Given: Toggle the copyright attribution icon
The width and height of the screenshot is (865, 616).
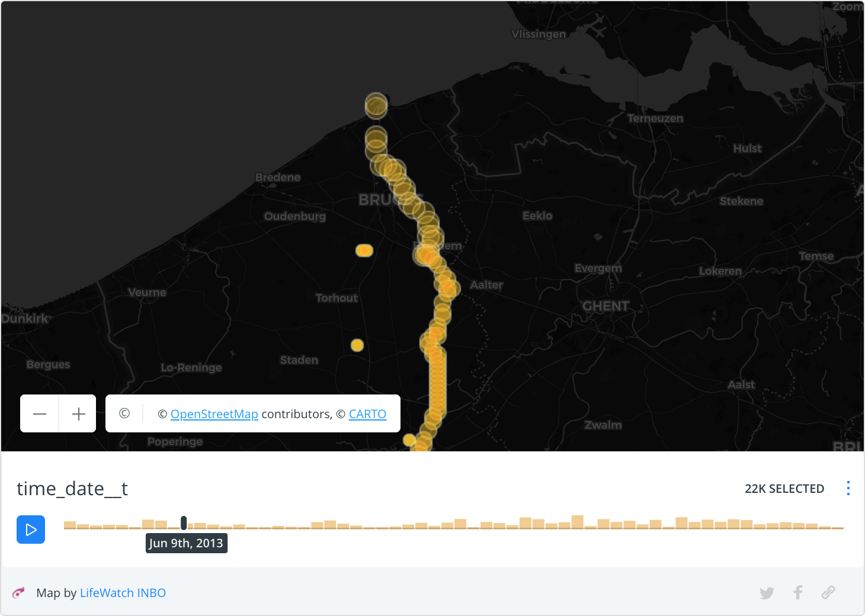Looking at the screenshot, I should (x=124, y=413).
